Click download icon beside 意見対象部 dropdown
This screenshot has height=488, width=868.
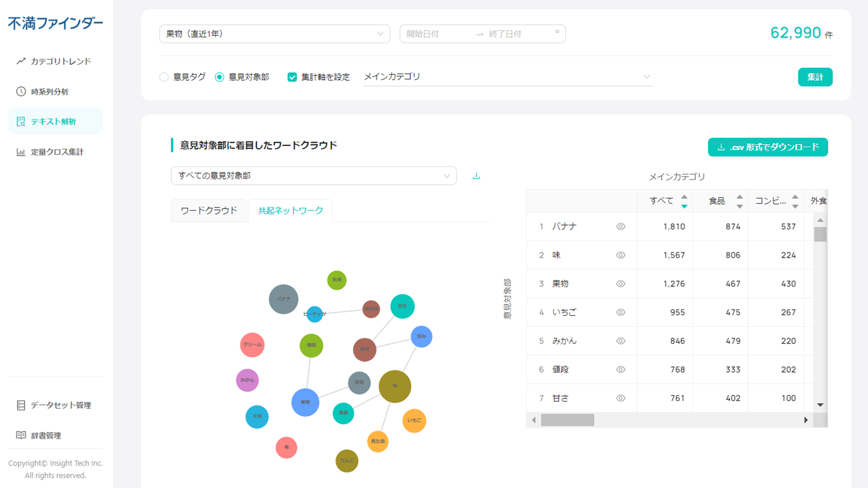(x=476, y=176)
